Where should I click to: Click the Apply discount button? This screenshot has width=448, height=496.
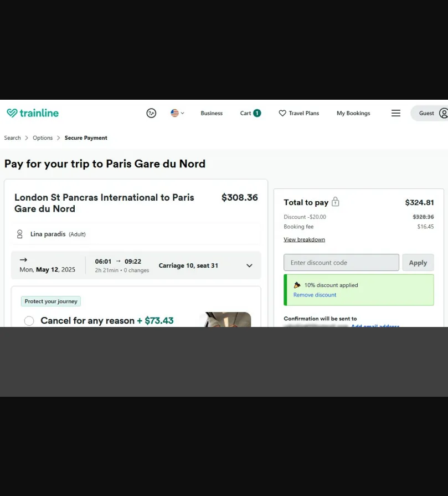(418, 263)
